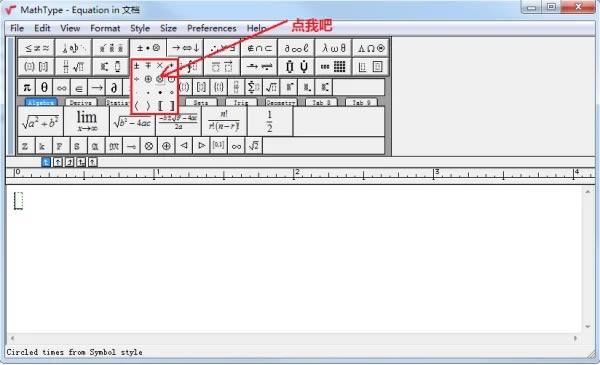Select the left-aligned tab stop button
Image resolution: width=600 pixels, height=365 pixels.
[46, 162]
